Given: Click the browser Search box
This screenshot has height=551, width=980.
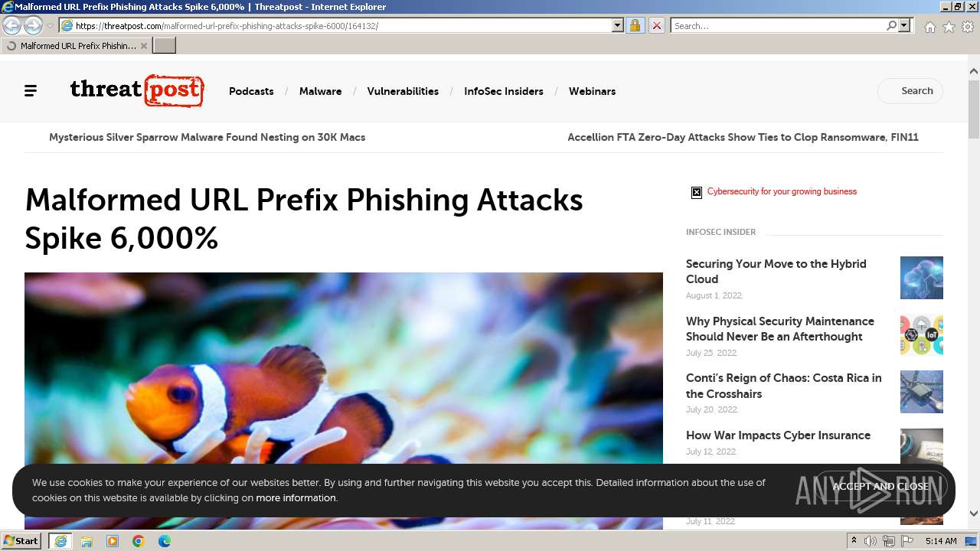Looking at the screenshot, I should point(778,25).
